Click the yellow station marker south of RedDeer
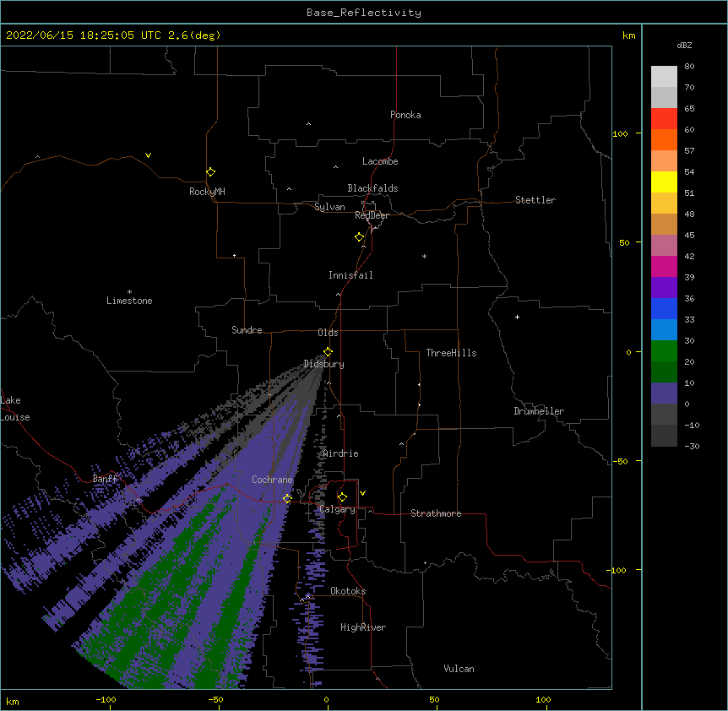The image size is (728, 711). (359, 237)
